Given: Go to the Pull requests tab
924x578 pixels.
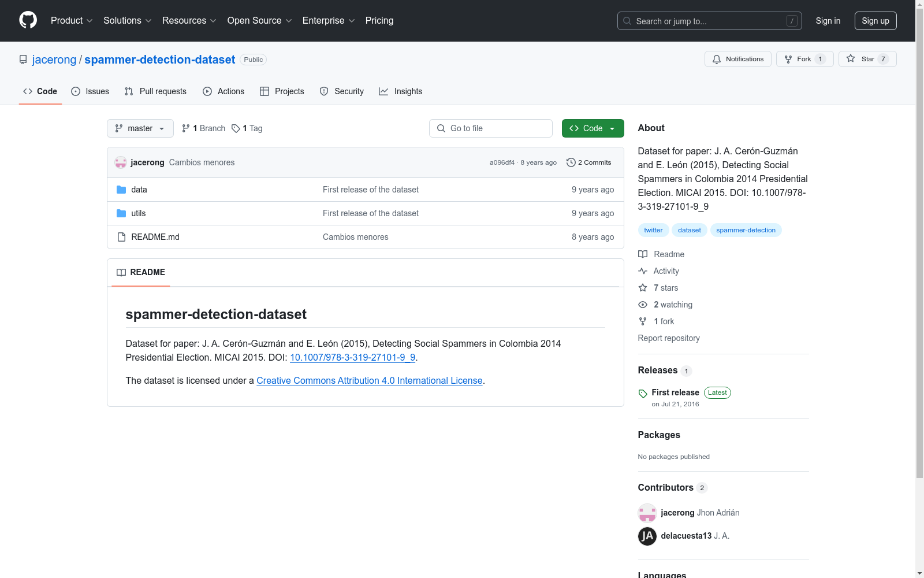Looking at the screenshot, I should [x=155, y=91].
